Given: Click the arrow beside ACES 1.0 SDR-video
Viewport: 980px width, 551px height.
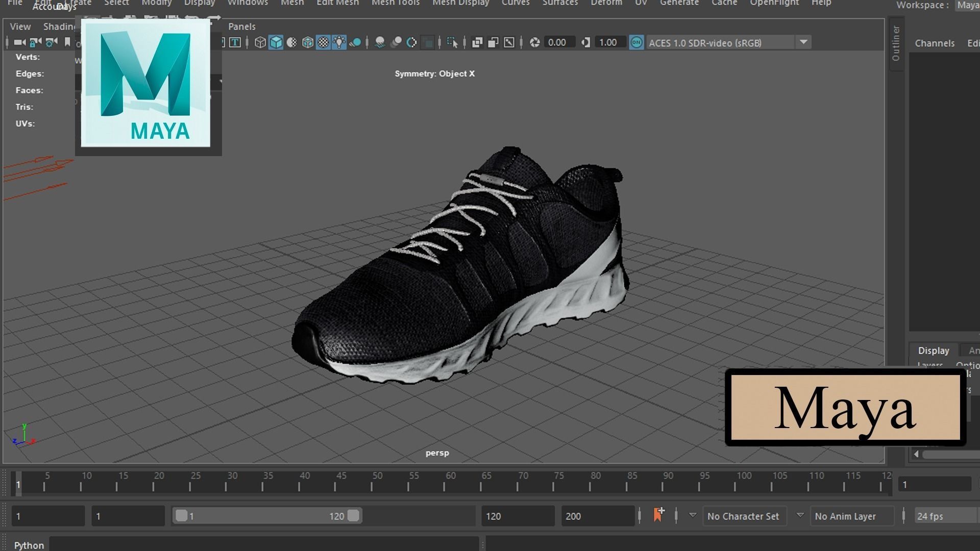Looking at the screenshot, I should [x=803, y=42].
